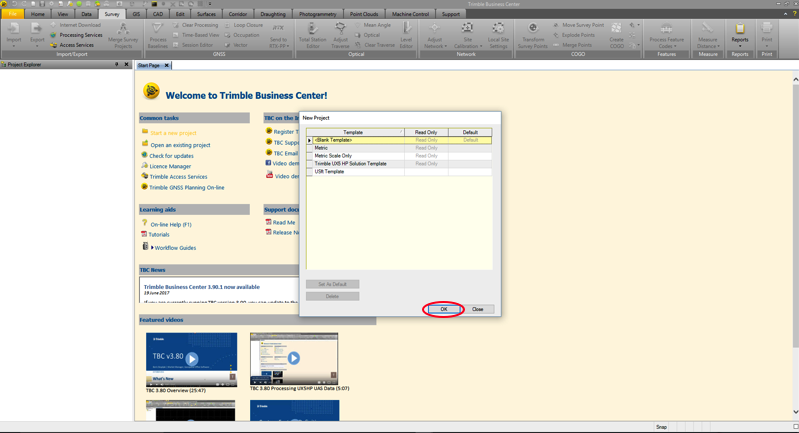Click OK in New Project dialog
This screenshot has height=433, width=799.
click(x=443, y=309)
